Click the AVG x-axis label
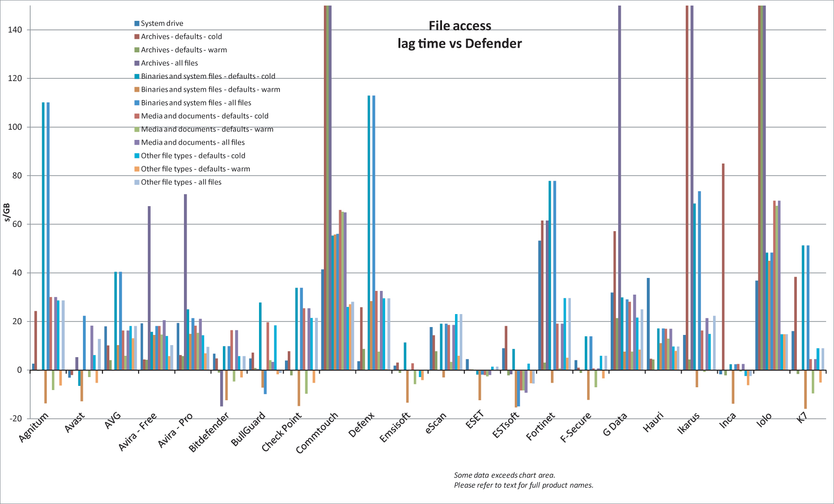This screenshot has height=504, width=834. (113, 420)
